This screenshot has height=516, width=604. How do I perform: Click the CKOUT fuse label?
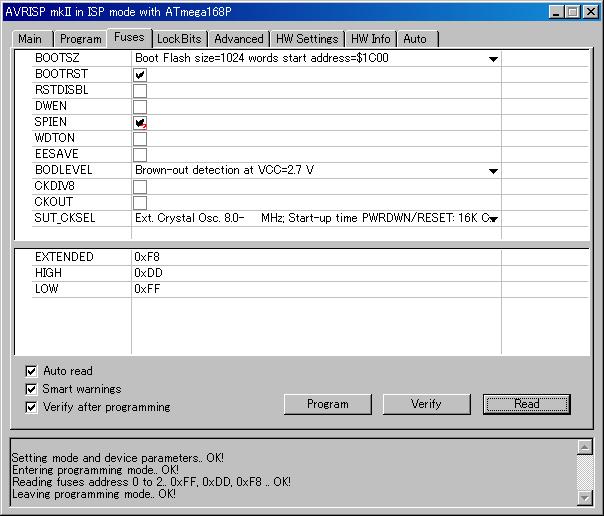(54, 202)
